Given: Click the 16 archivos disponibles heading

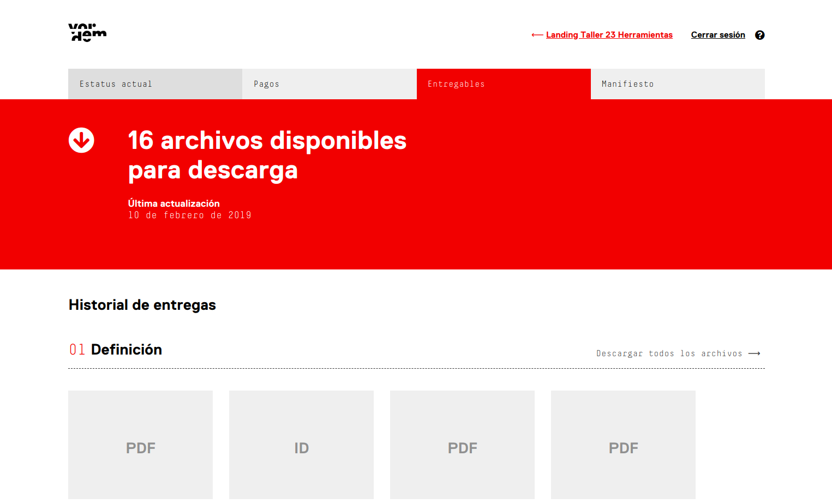Looking at the screenshot, I should (x=267, y=155).
